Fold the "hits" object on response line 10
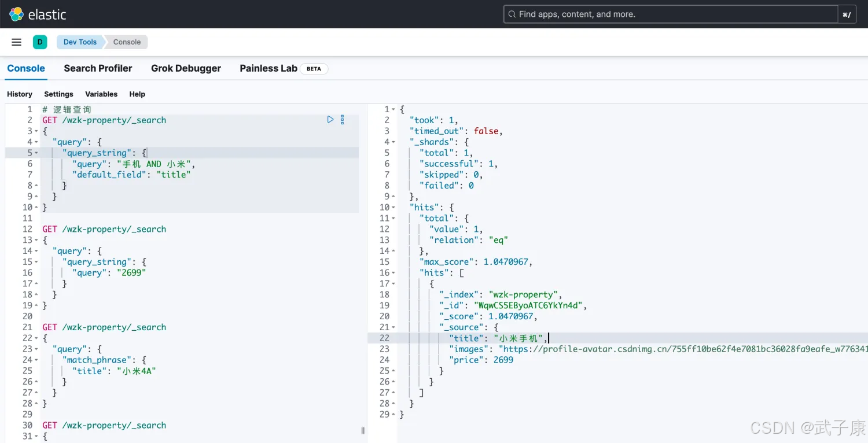This screenshot has width=868, height=443. [x=394, y=208]
